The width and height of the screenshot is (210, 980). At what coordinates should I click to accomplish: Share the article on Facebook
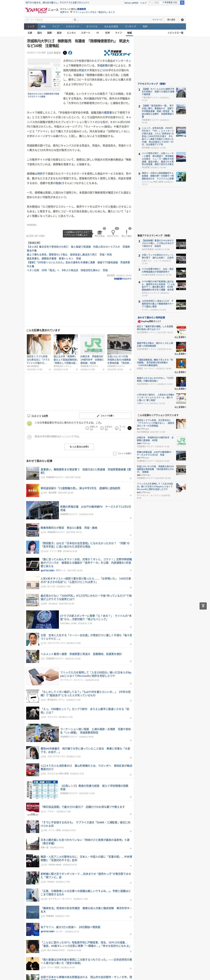(x=70, y=53)
